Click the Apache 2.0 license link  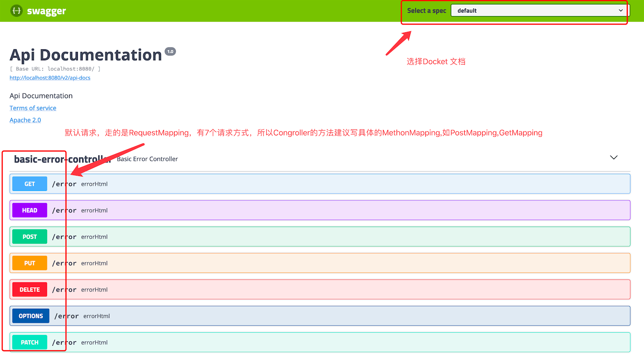click(25, 120)
